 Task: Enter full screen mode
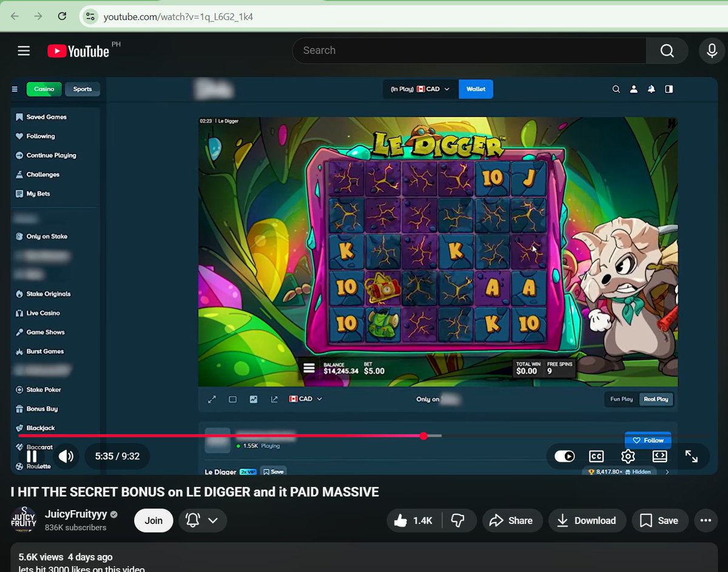(691, 456)
